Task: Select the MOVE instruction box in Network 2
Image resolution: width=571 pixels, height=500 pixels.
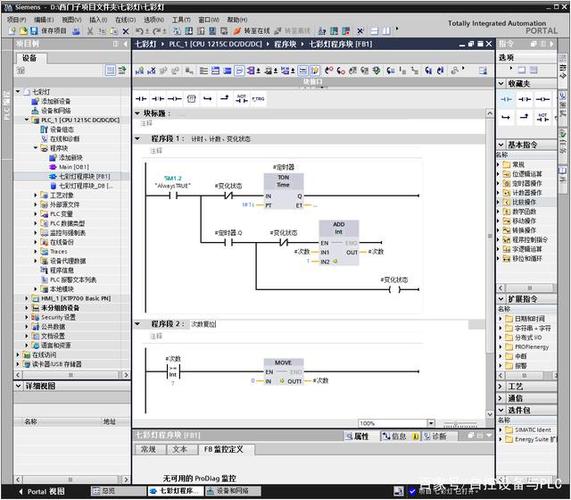Action: pos(284,372)
